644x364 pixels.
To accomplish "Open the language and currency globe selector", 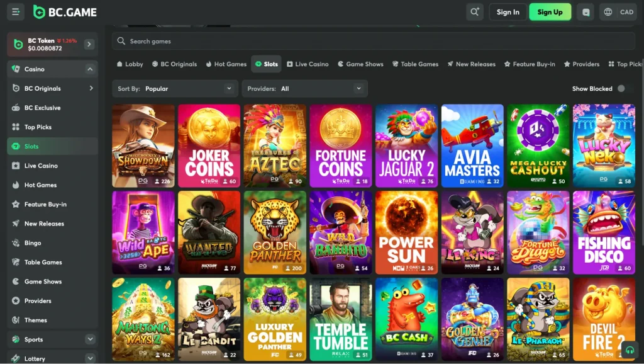I will (608, 12).
